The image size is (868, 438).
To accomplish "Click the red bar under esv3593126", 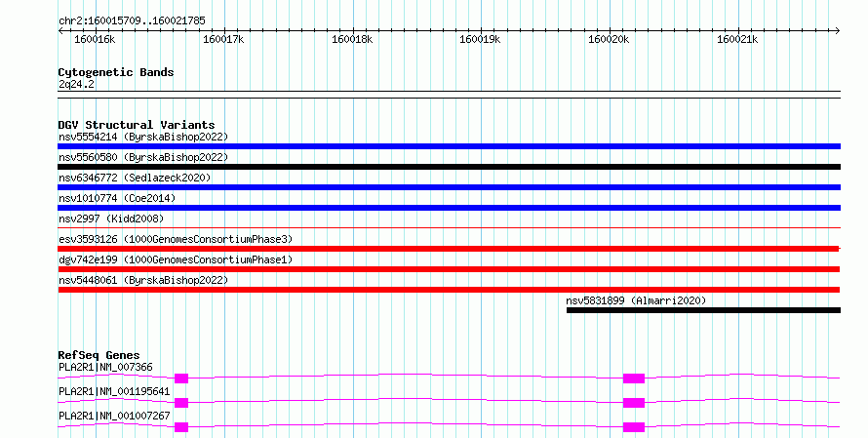I will click(x=449, y=249).
